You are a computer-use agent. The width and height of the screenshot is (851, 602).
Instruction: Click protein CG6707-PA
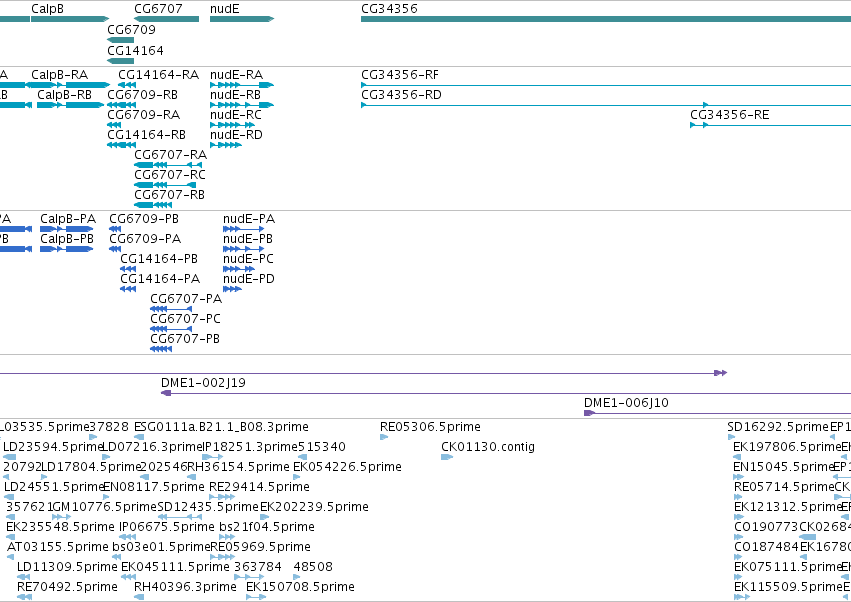pyautogui.click(x=186, y=299)
